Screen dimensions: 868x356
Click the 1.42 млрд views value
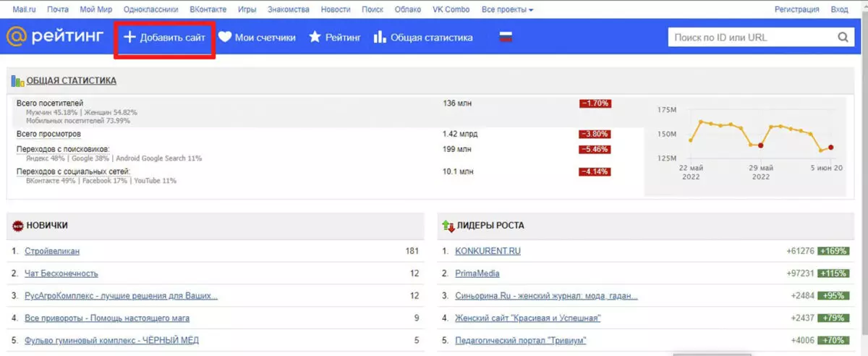coord(460,134)
